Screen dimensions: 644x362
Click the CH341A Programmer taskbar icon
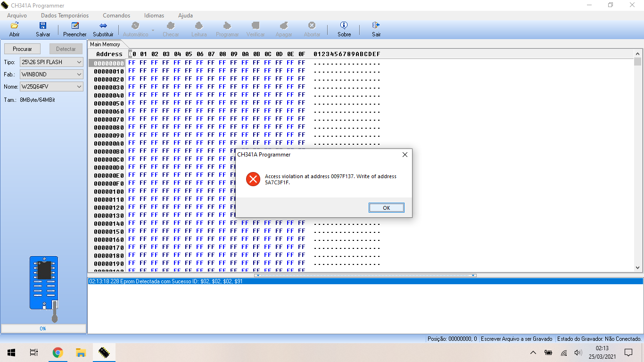coord(104,353)
